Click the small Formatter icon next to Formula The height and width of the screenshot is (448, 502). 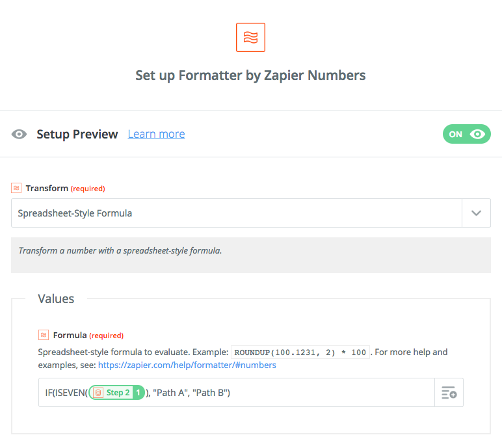pos(44,335)
